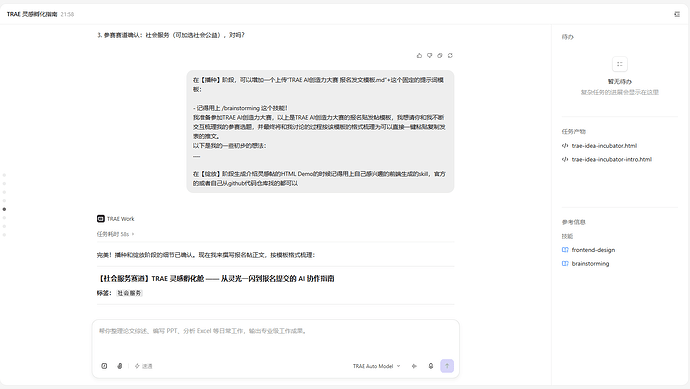690x389 pixels.
Task: Open trae-idea-incubator-intro.html artifact
Action: tap(612, 159)
